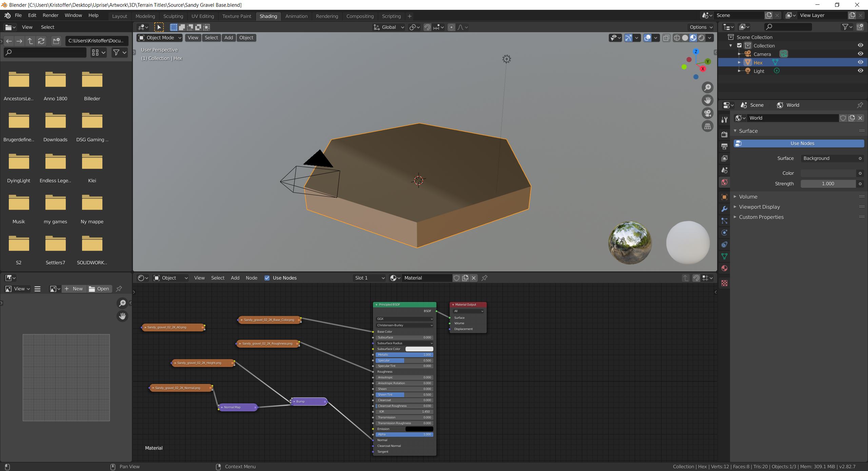Viewport: 868px width, 471px height.
Task: Click the Material name field
Action: click(x=427, y=278)
